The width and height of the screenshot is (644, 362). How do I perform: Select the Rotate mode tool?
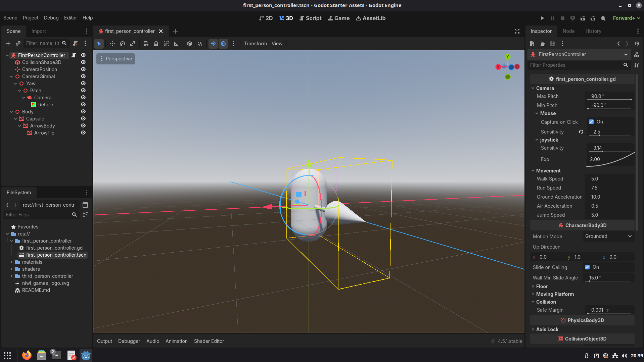tap(123, 44)
